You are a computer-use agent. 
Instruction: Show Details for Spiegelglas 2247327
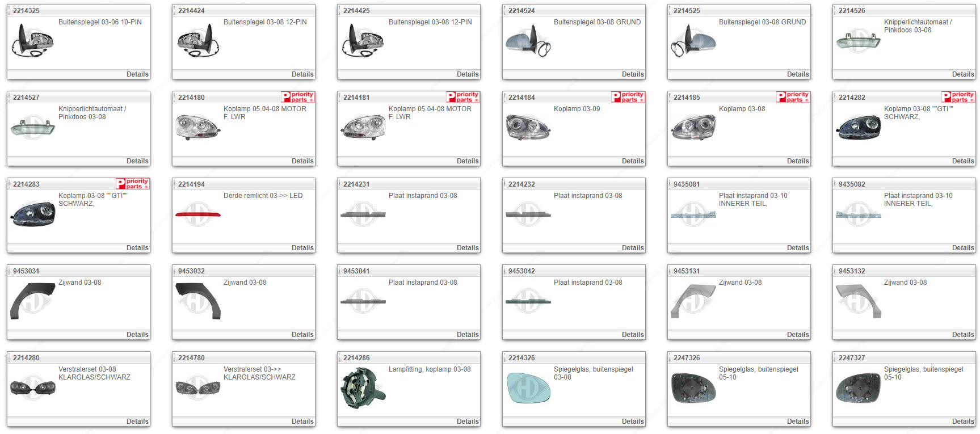[962, 422]
